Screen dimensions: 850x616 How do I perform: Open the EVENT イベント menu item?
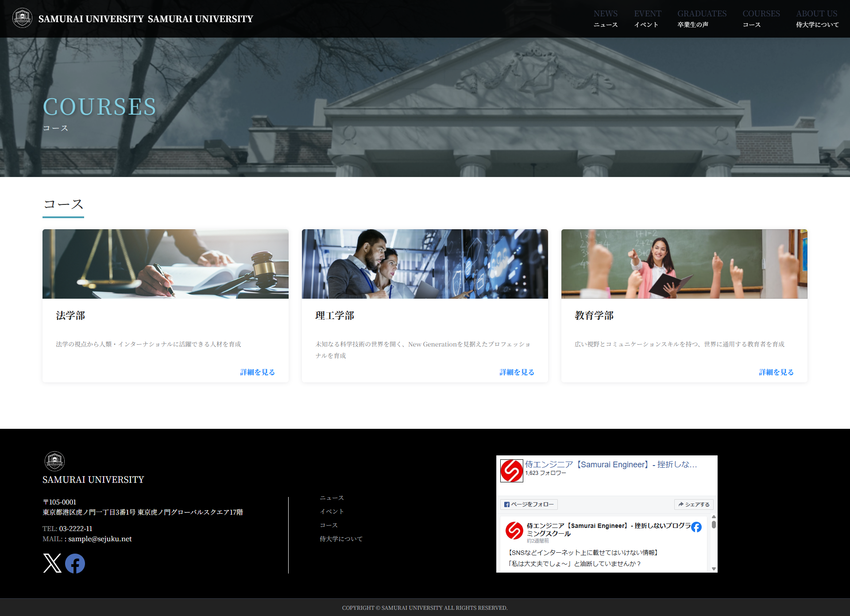[x=647, y=19]
